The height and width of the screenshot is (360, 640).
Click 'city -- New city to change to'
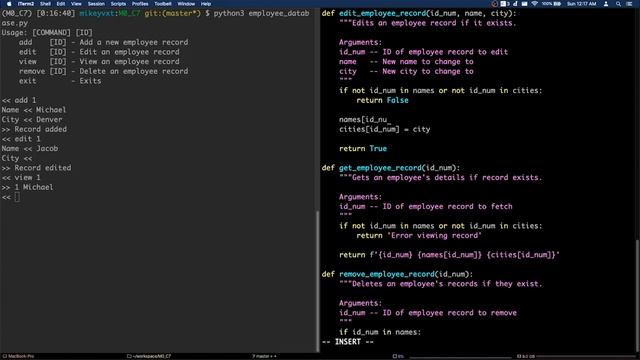406,71
